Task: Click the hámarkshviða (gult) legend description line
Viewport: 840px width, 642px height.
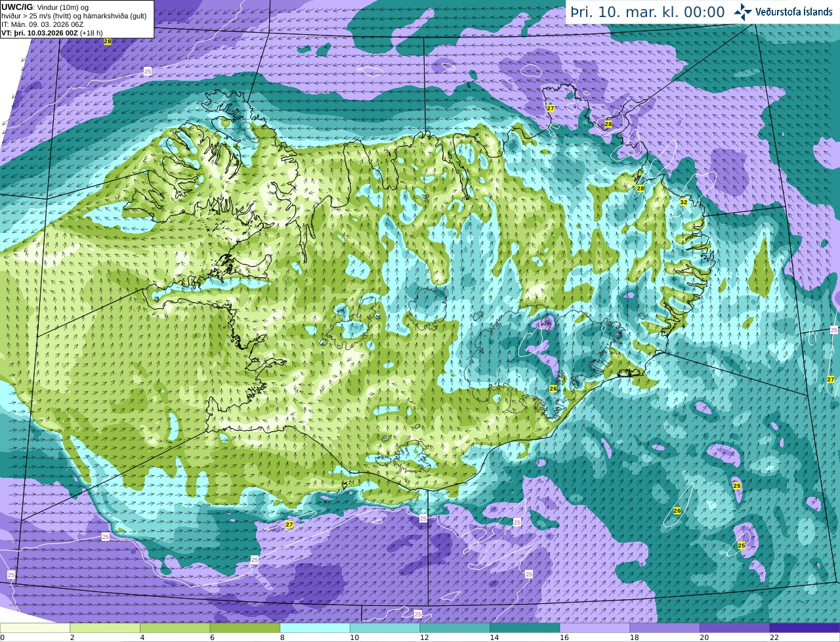Action: point(73,16)
